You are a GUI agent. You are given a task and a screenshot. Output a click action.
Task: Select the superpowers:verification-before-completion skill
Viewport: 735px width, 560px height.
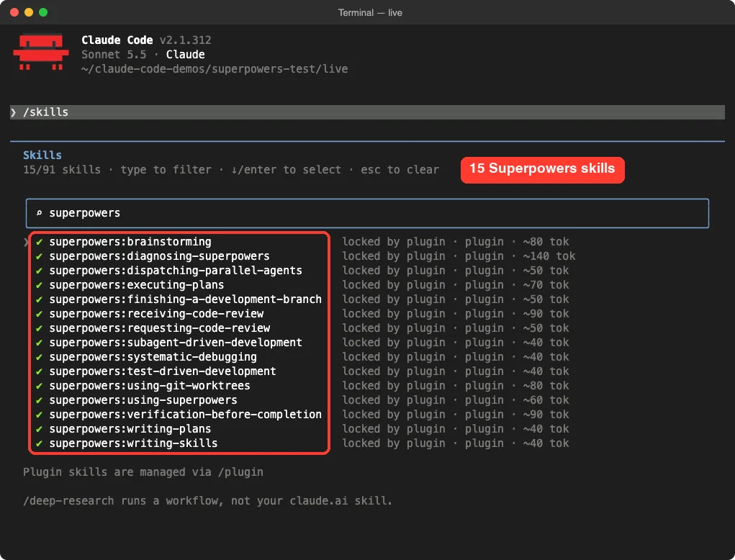tap(185, 415)
